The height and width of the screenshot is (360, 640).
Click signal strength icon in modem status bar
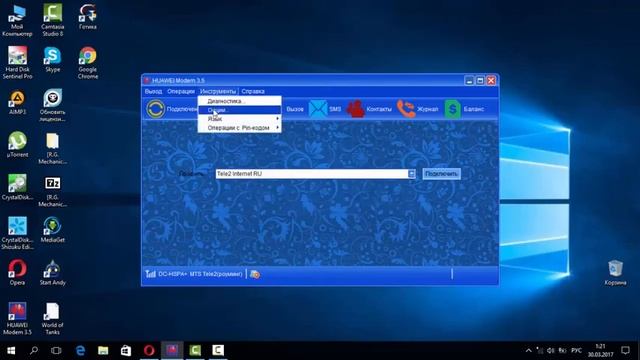pos(151,274)
